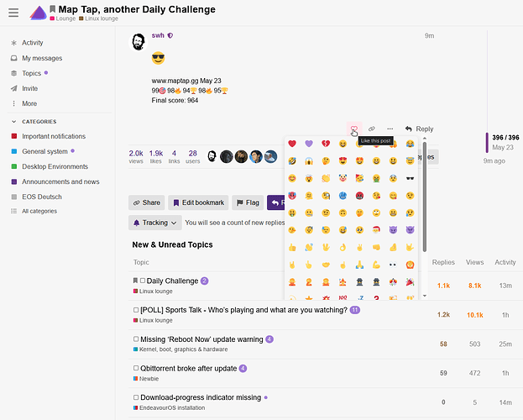Viewport: 523px width, 420px height.
Task: Open the Tracking notification dropdown
Action: pyautogui.click(x=155, y=223)
